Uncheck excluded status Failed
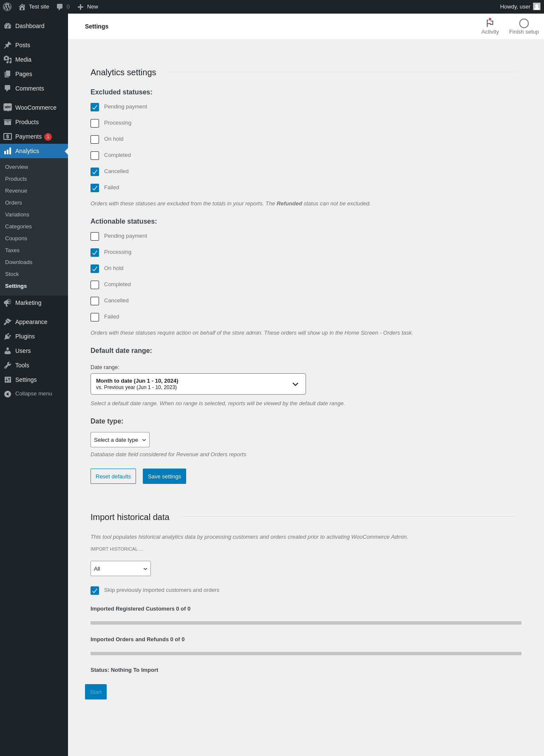 click(x=95, y=188)
